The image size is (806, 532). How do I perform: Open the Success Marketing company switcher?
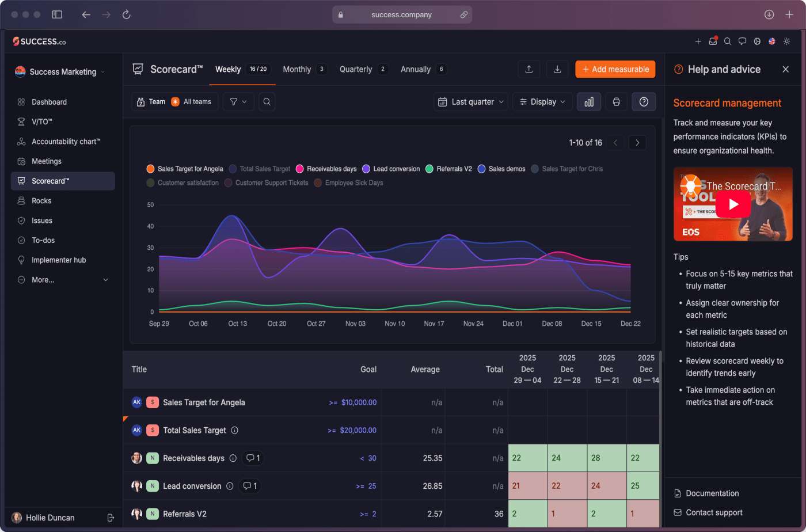(60, 71)
